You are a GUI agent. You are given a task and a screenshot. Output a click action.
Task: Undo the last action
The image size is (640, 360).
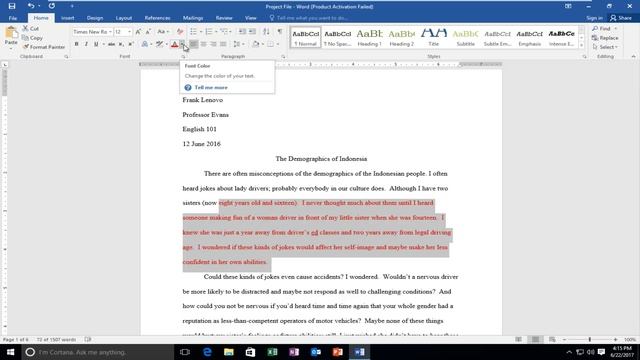31,6
